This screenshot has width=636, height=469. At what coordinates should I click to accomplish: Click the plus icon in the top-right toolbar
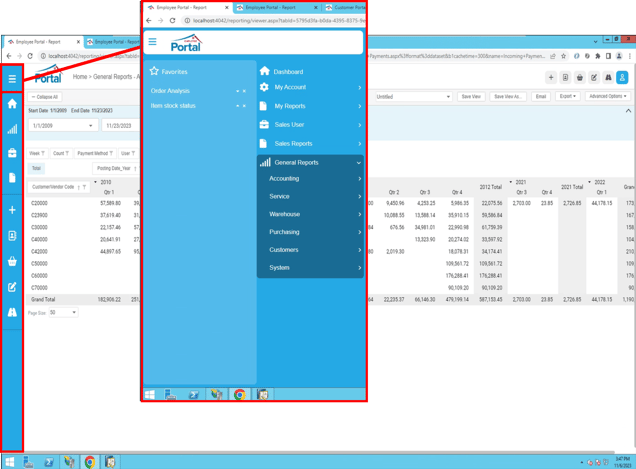coord(551,77)
